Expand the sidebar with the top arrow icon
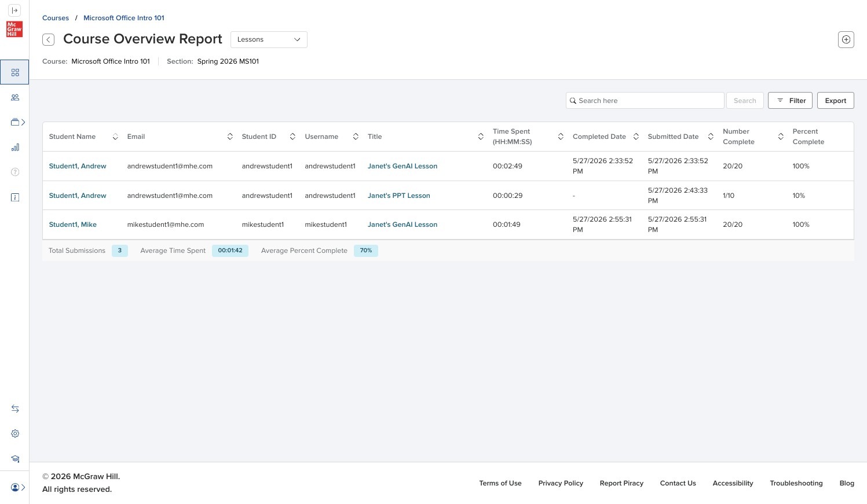 (x=15, y=10)
